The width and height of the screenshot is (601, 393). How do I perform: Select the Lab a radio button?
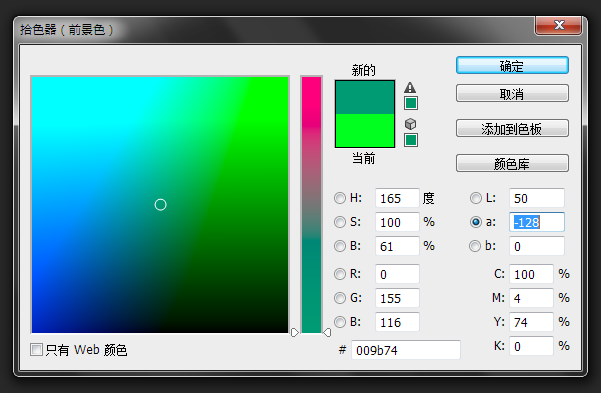pyautogui.click(x=476, y=222)
